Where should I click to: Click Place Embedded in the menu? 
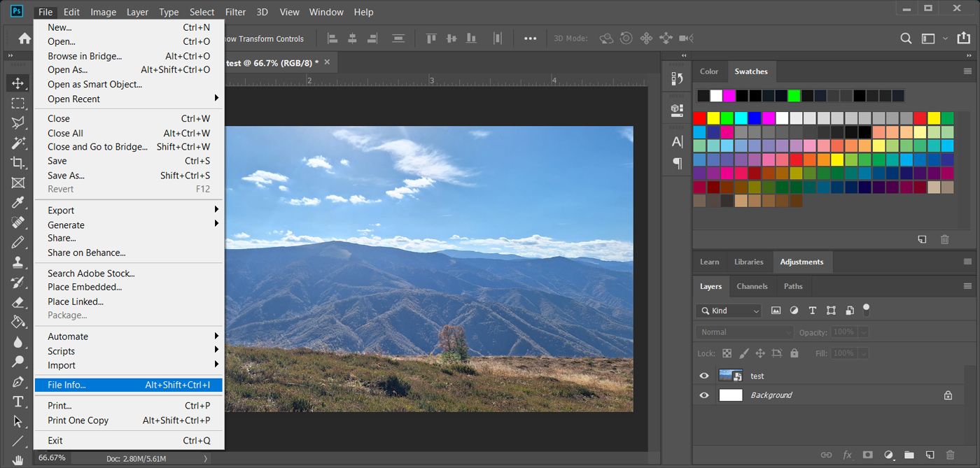click(x=84, y=287)
